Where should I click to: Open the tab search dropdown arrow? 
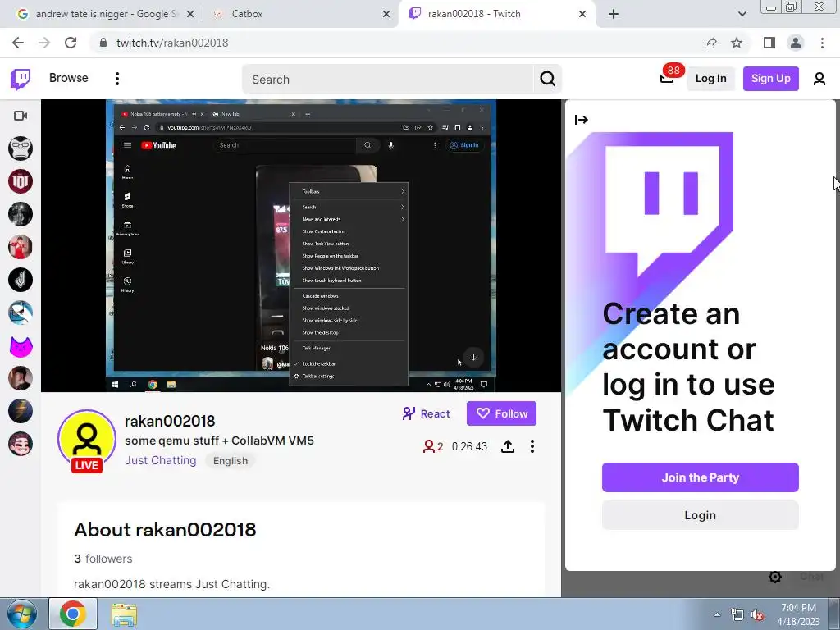pos(742,14)
